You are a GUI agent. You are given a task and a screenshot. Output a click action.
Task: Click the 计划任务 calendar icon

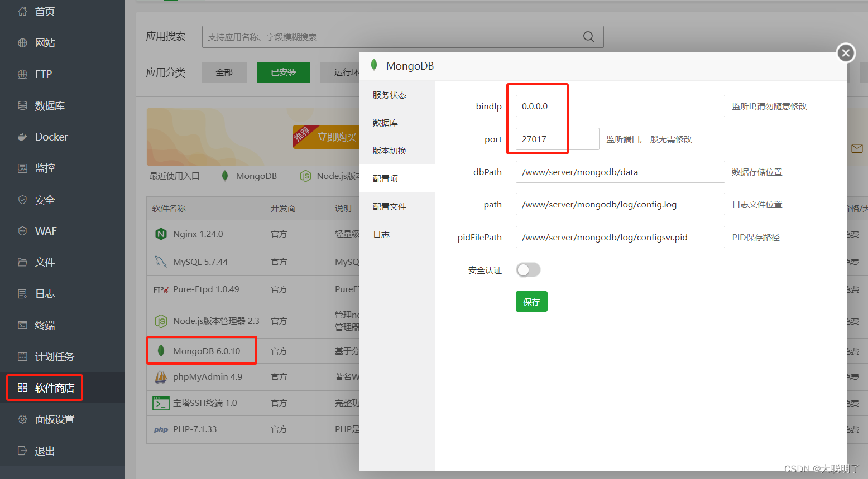coord(22,356)
